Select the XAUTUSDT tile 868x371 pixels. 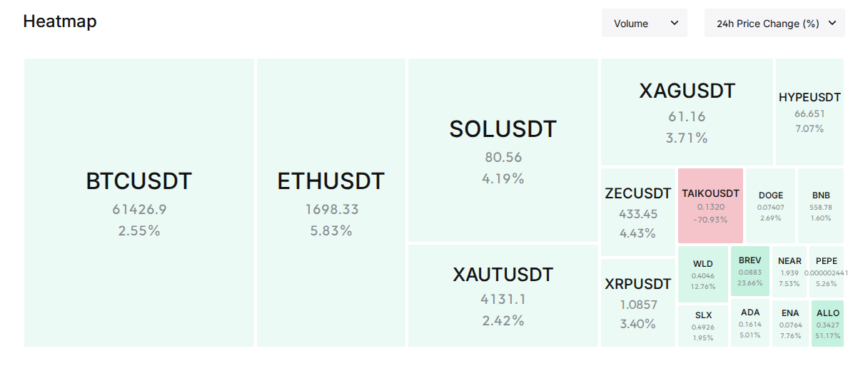click(503, 296)
